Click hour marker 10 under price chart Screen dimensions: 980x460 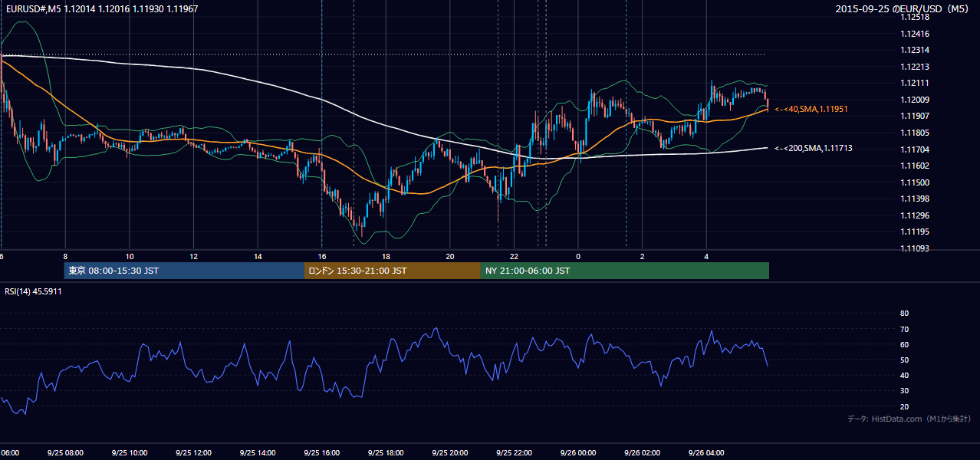[x=130, y=256]
